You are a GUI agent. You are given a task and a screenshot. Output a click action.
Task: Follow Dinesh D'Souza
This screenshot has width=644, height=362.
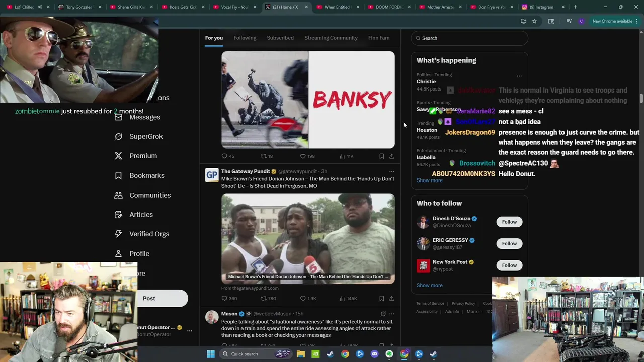[509, 222]
